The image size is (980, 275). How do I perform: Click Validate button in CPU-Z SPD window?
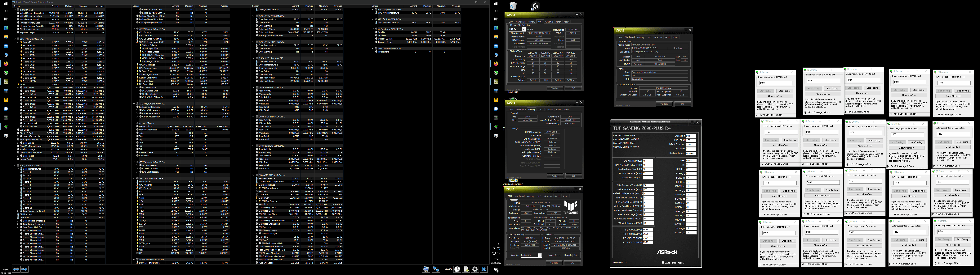[x=555, y=88]
